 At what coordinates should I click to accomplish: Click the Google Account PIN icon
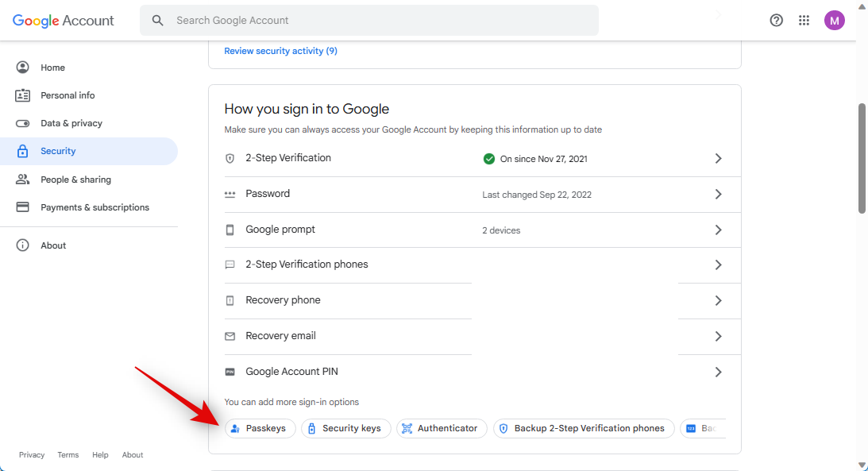point(230,372)
